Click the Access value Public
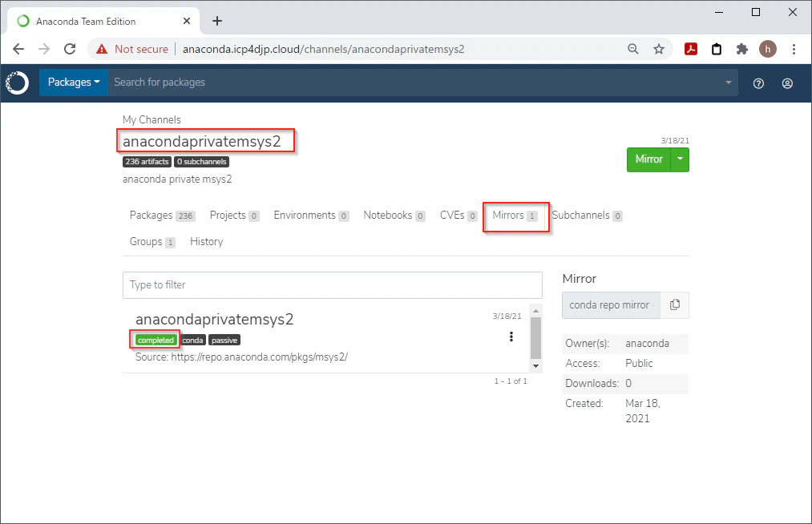Viewport: 812px width, 524px height. point(639,364)
